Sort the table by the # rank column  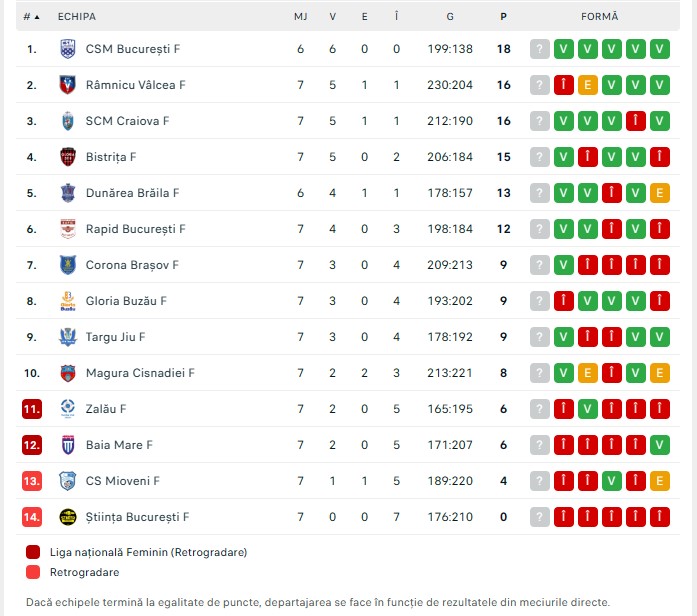pyautogui.click(x=31, y=17)
